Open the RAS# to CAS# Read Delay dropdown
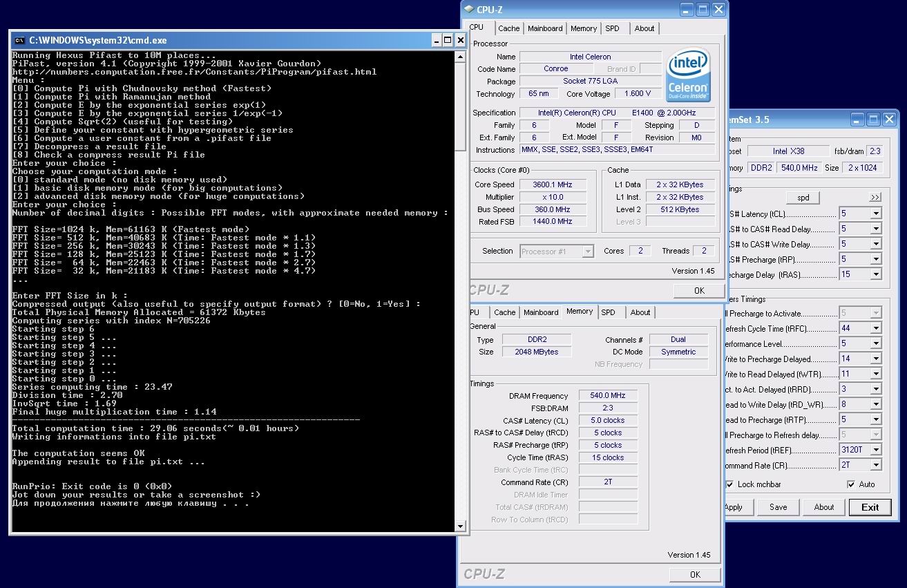The height and width of the screenshot is (588, 907). pos(876,229)
